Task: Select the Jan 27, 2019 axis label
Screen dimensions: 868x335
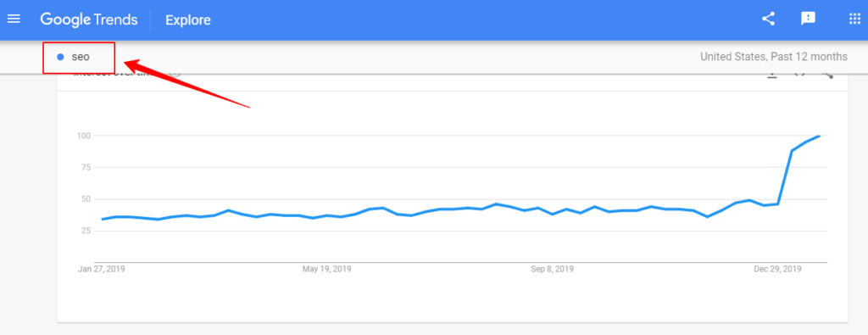Action: [102, 269]
